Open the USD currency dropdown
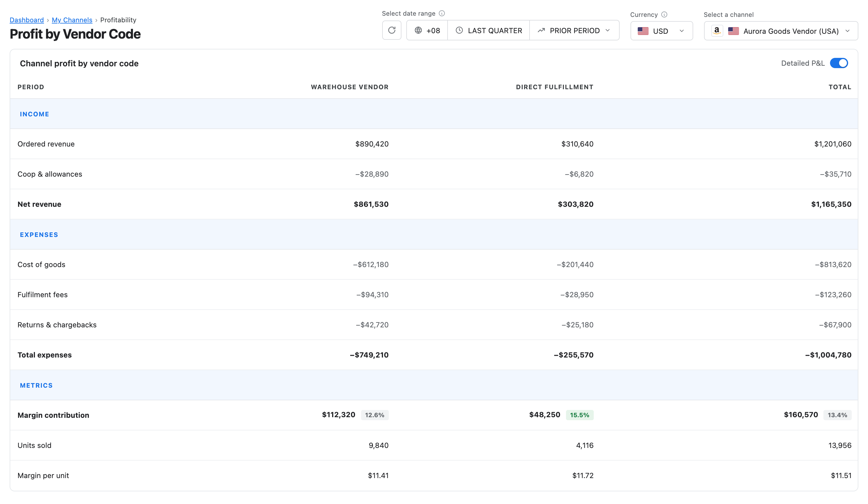This screenshot has width=868, height=504. [661, 31]
